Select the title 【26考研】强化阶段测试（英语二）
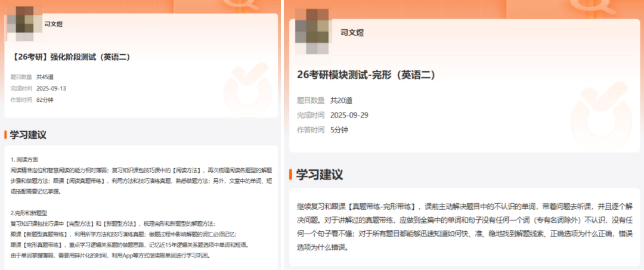The width and height of the screenshot is (644, 270). coord(72,57)
